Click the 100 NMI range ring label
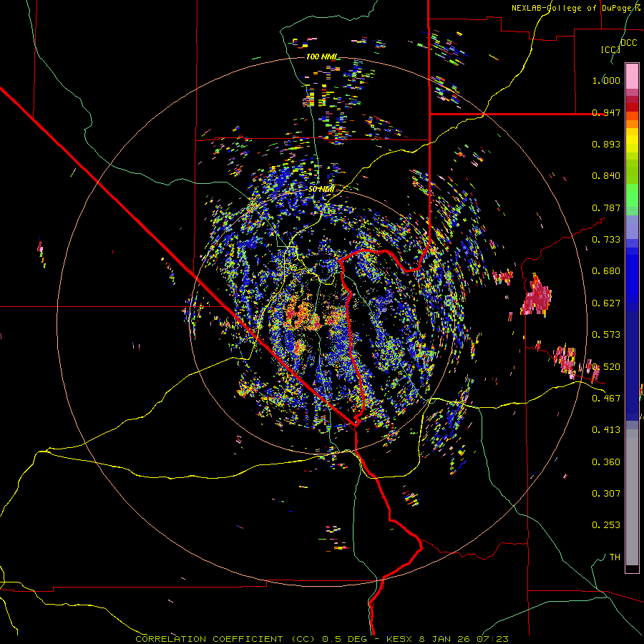 (x=321, y=57)
